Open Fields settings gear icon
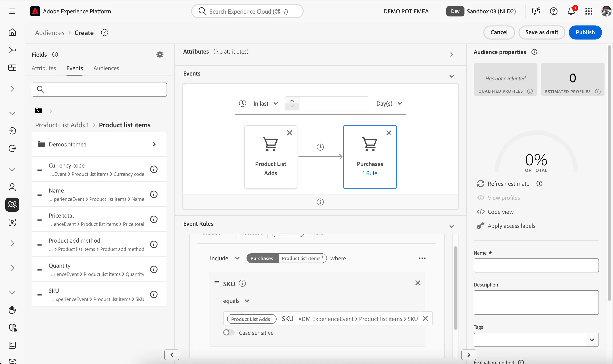 (160, 54)
